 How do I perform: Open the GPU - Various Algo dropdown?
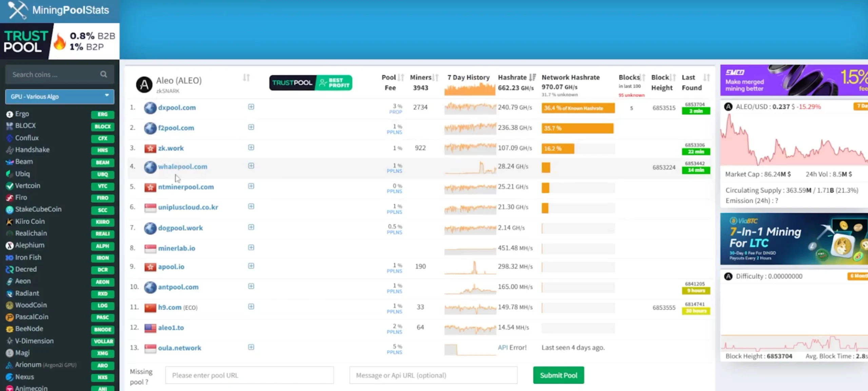[60, 97]
